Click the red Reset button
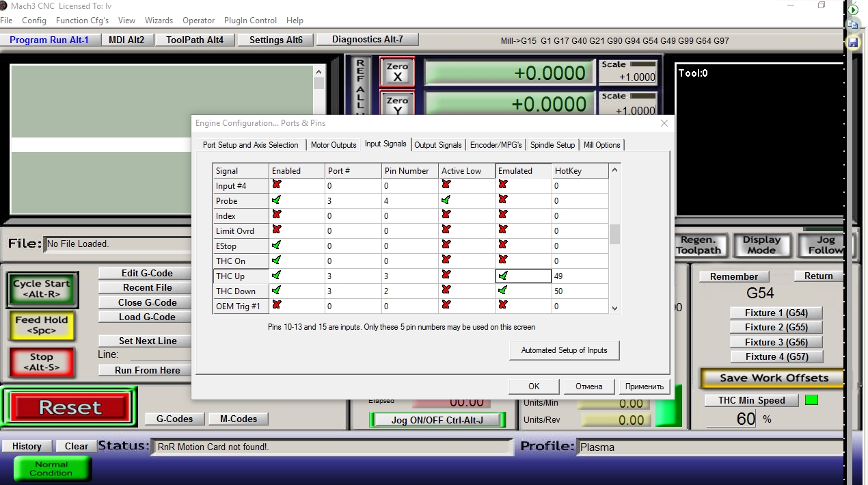 pyautogui.click(x=70, y=407)
